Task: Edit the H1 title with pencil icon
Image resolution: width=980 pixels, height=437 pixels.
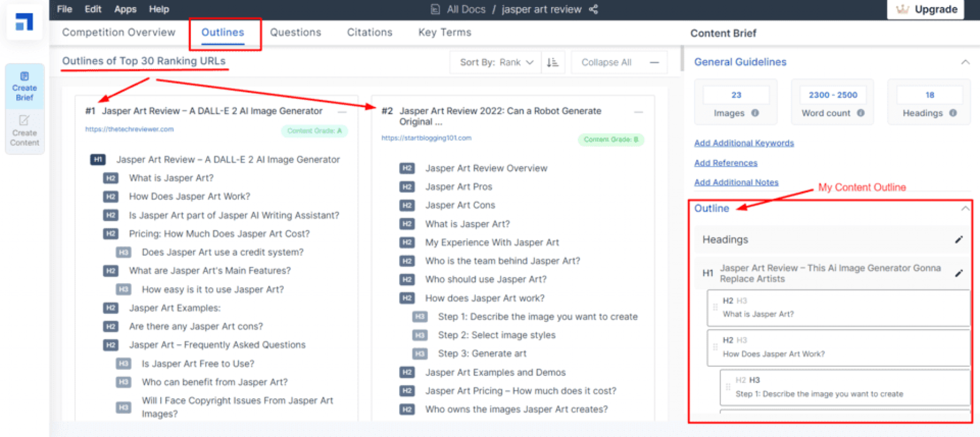Action: pos(959,273)
